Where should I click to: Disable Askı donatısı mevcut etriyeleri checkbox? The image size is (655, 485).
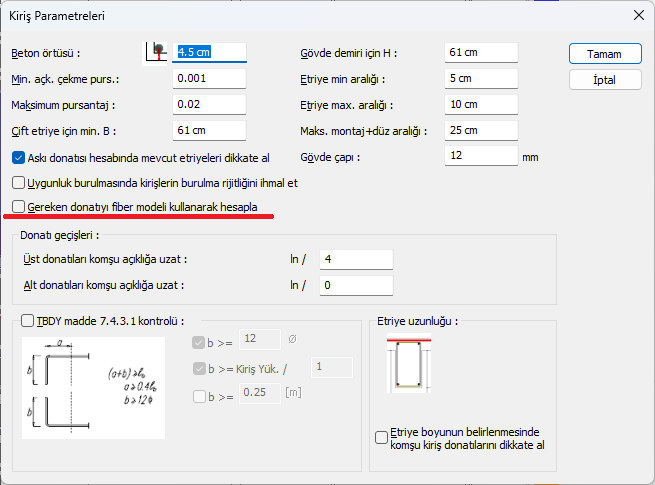18,157
